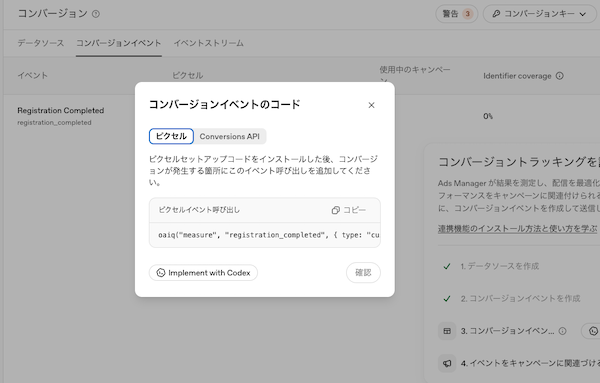Viewport: 600px width, 383px height.
Task: Click the Implement with Codex button
Action: pyautogui.click(x=203, y=273)
